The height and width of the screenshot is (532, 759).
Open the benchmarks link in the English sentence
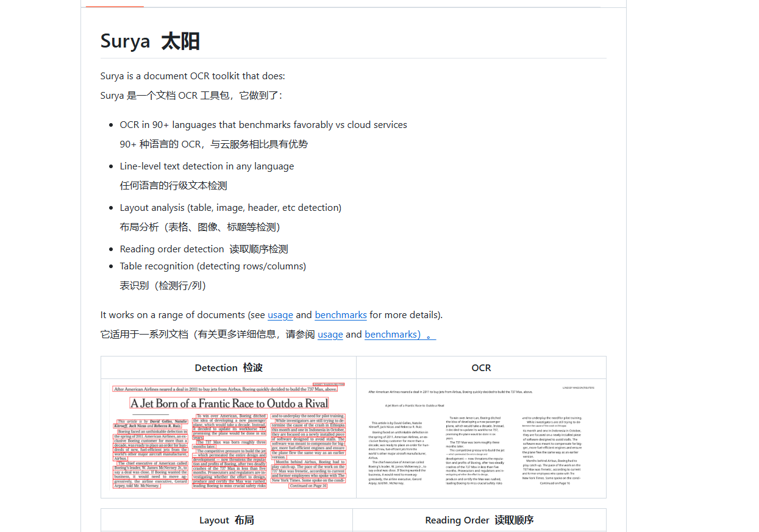(x=341, y=315)
